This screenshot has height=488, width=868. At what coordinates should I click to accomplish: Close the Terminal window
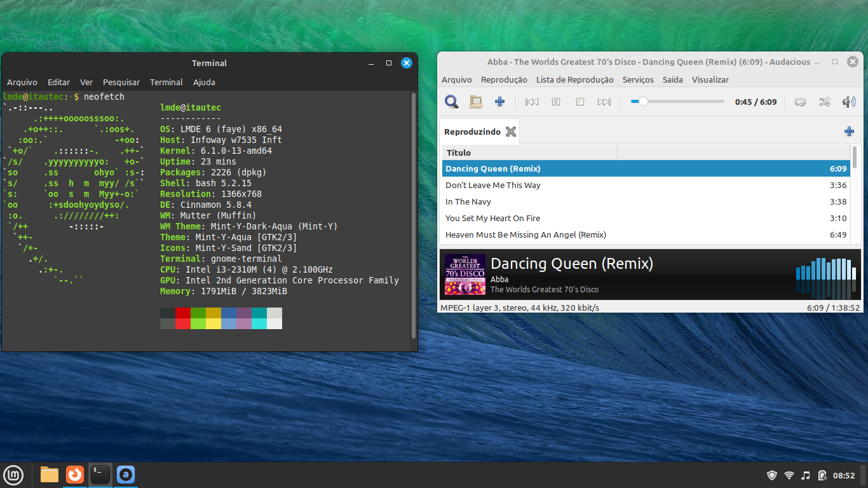(407, 63)
